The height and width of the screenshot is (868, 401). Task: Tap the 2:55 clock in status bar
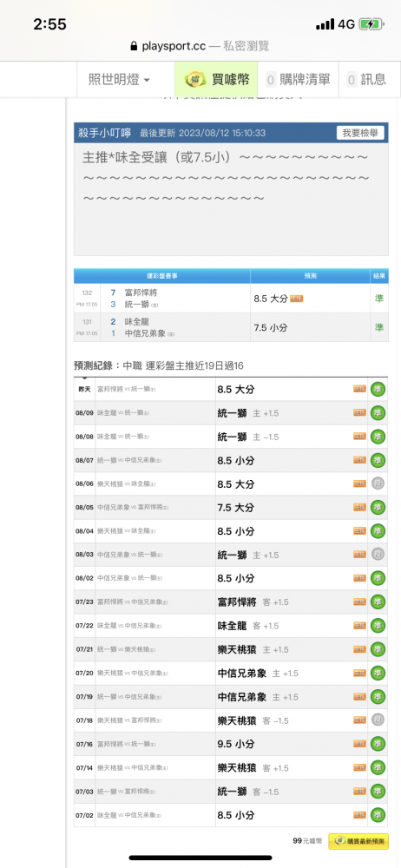point(49,24)
